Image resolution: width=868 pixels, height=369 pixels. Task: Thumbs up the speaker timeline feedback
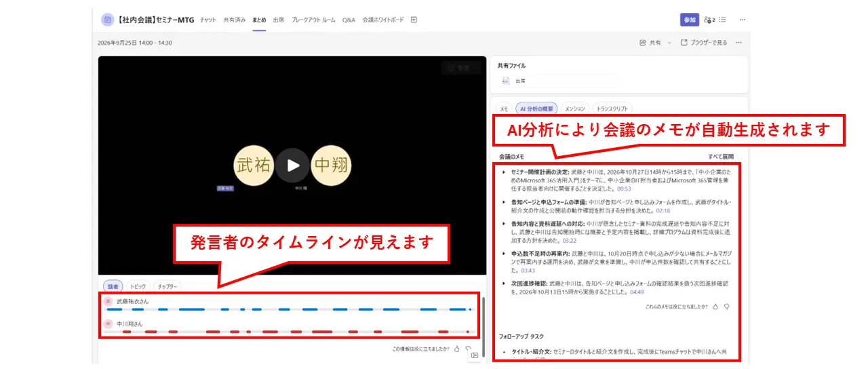coord(456,349)
